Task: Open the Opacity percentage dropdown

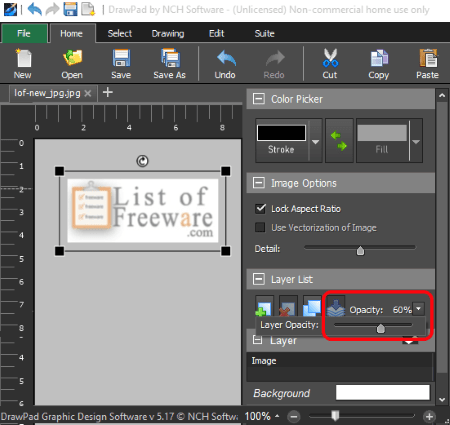Action: coord(418,309)
